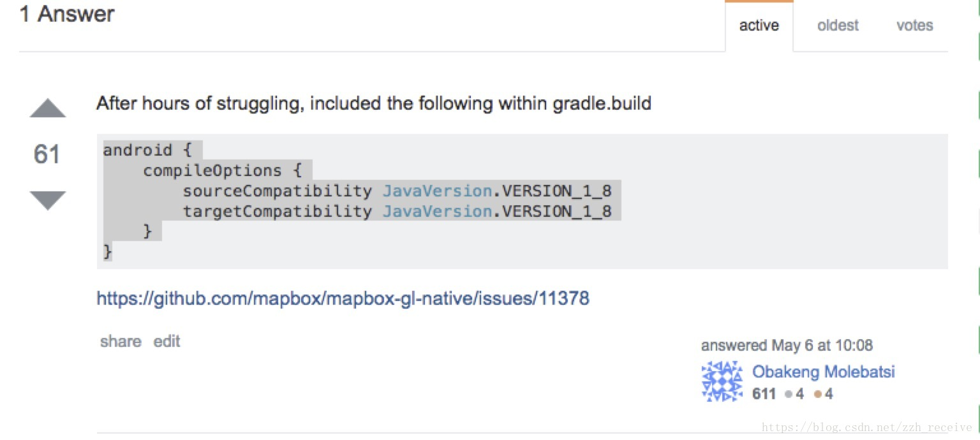Image resolution: width=980 pixels, height=440 pixels.
Task: Click Obakeng Molebatsi's avatar image
Action: (x=722, y=381)
